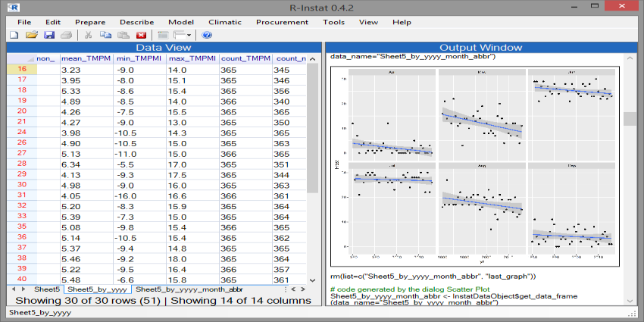
Task: Click the blue Help question mark icon
Action: point(207,35)
